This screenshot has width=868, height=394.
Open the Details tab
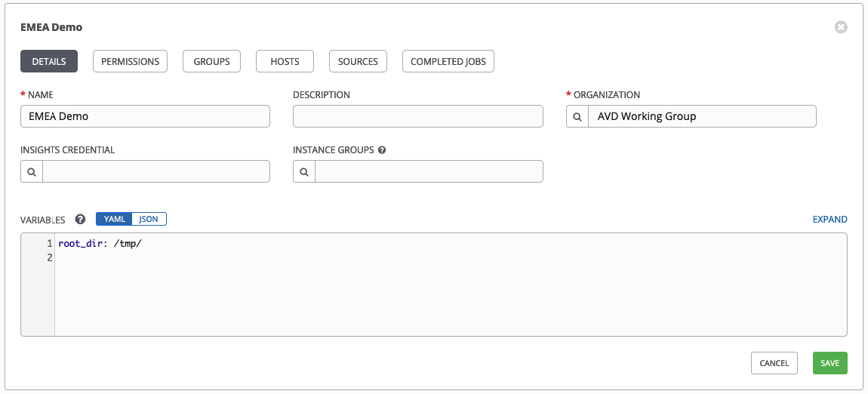pos(49,61)
